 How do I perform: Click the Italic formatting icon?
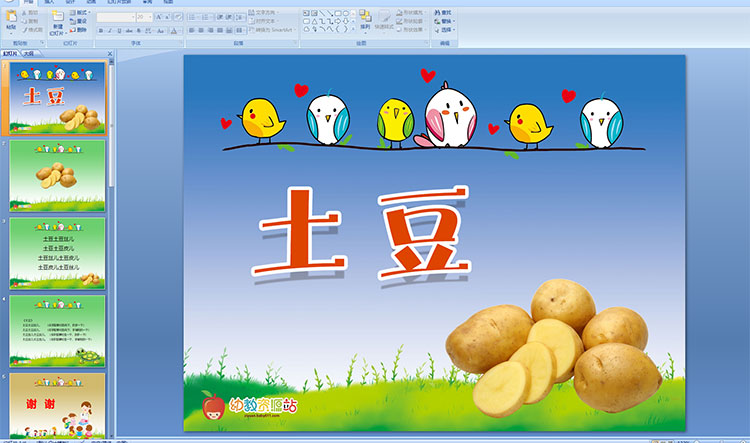[110, 31]
